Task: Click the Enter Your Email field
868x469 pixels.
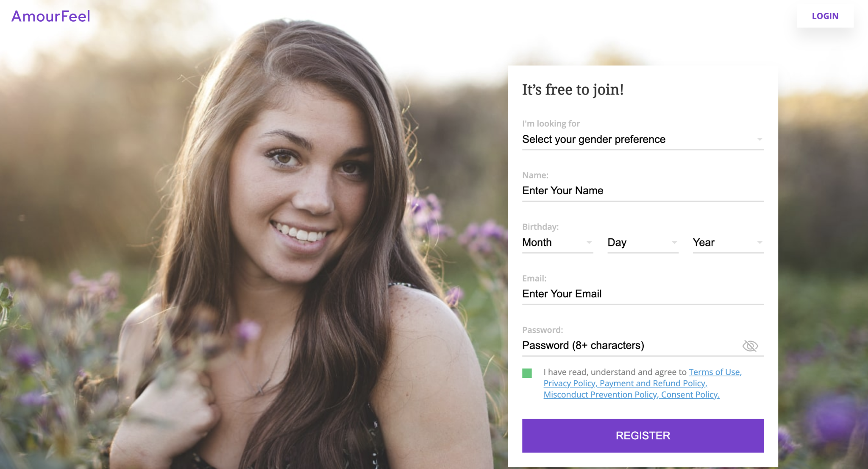Action: (642, 294)
